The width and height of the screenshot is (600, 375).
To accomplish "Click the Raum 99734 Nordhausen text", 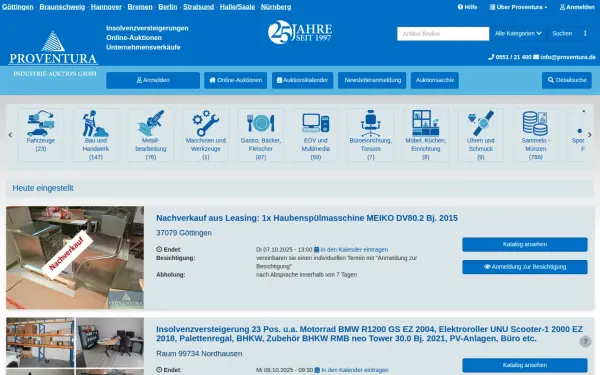I will 199,354.
